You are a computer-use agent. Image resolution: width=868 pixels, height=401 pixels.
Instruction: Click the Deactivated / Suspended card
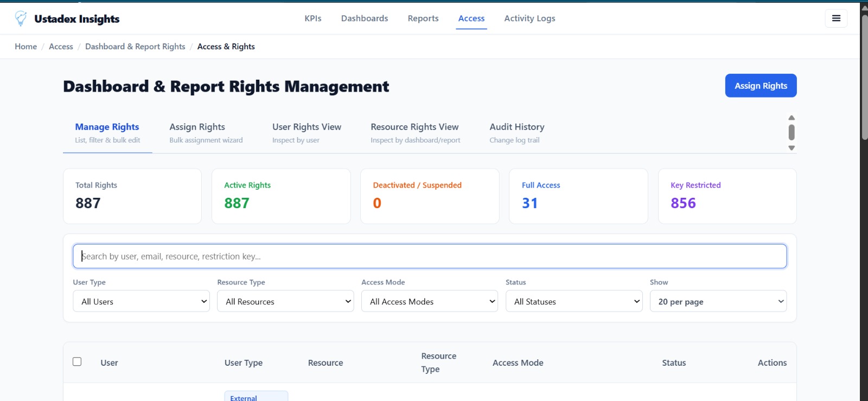click(x=430, y=196)
